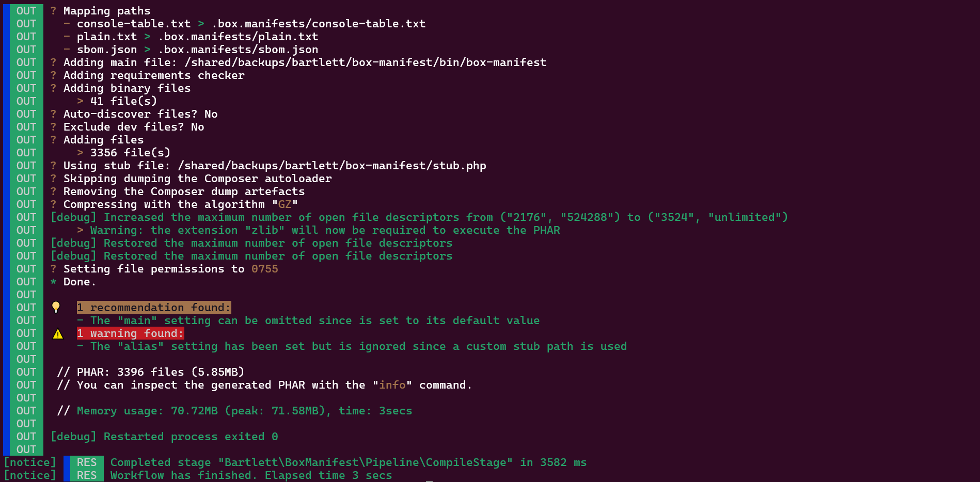Image resolution: width=980 pixels, height=482 pixels.
Task: Click the RES badge beside "Workflow has finished"
Action: (86, 475)
